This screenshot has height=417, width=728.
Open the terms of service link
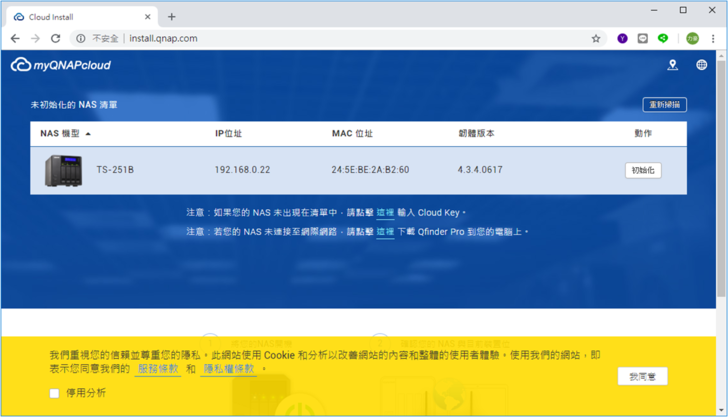158,369
